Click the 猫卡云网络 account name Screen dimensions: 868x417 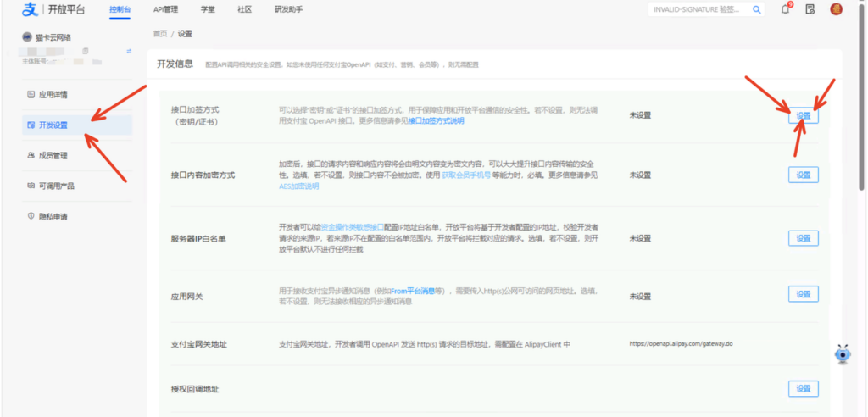(x=53, y=37)
